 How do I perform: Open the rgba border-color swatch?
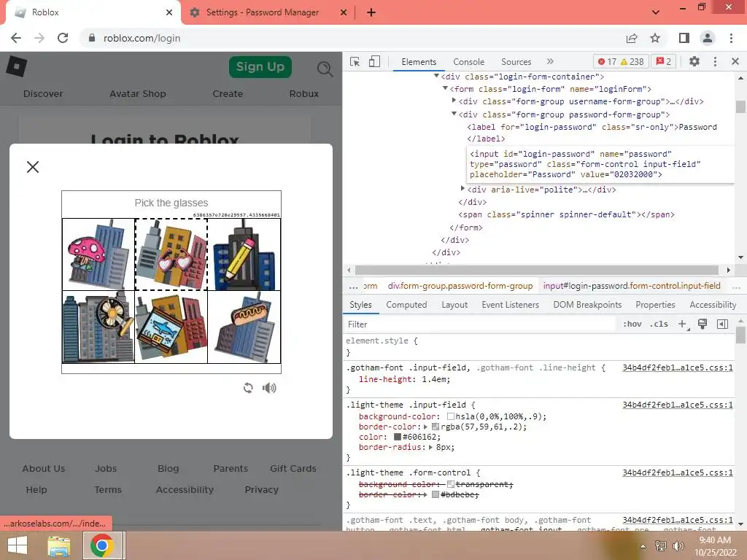coord(435,427)
